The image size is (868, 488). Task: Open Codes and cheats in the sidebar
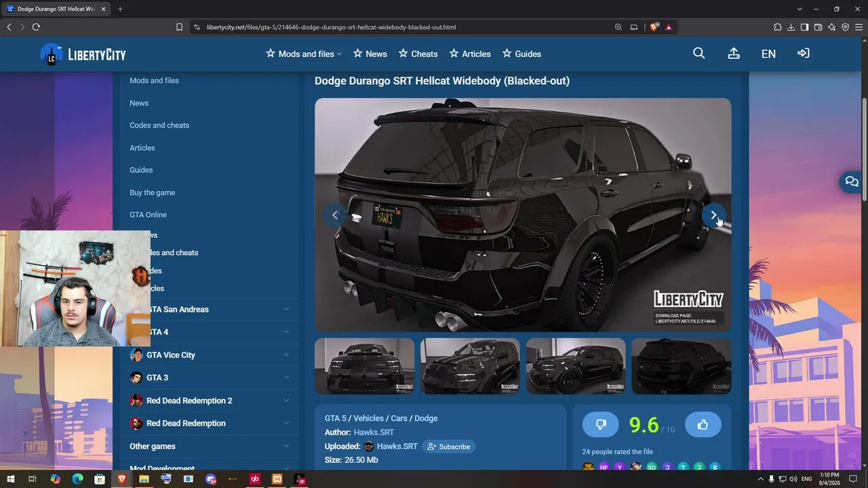[x=159, y=125]
